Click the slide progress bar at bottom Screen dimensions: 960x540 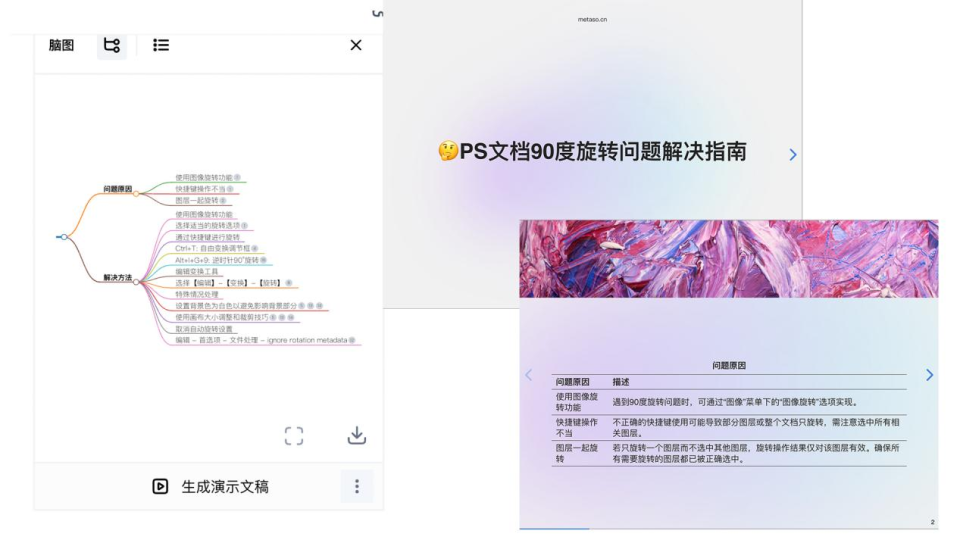coord(729,529)
